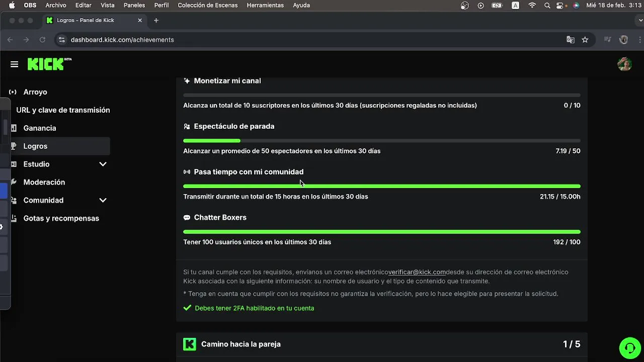Open Moderación in the sidebar

tap(44, 182)
